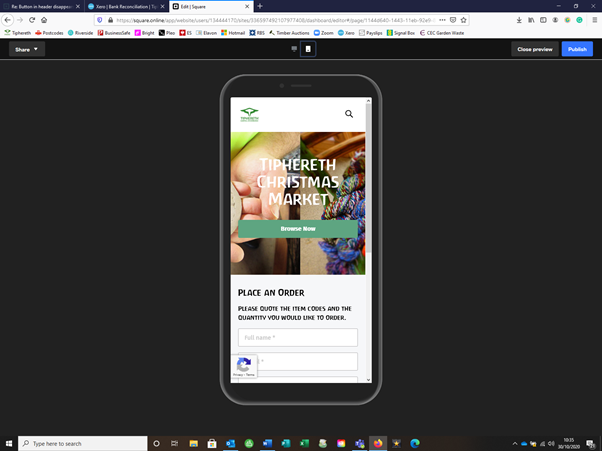
Task: Go to browser home page icon
Action: coord(45,20)
